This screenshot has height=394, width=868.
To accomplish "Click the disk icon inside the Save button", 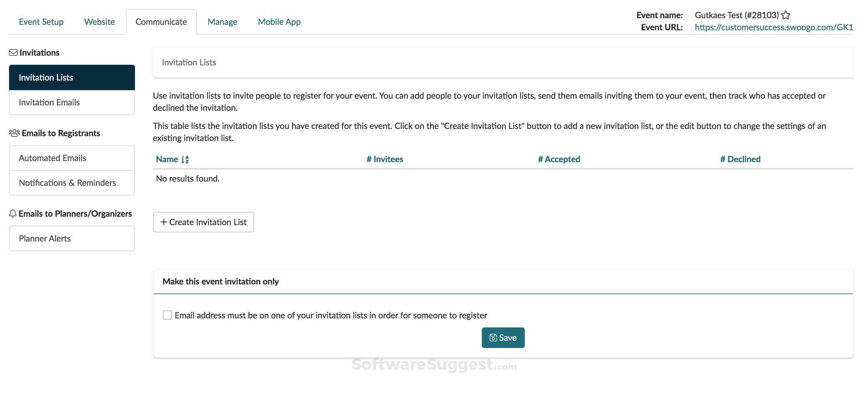I will pyautogui.click(x=493, y=337).
